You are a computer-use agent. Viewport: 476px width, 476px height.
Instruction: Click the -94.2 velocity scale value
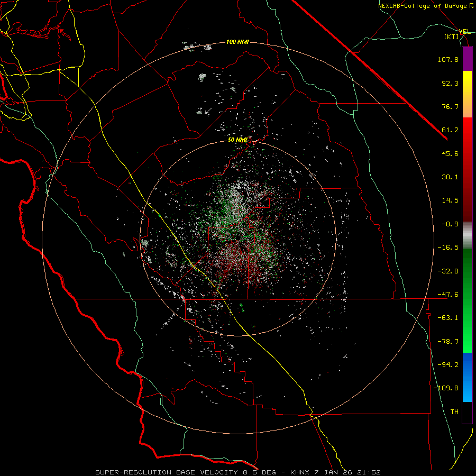tap(448, 365)
